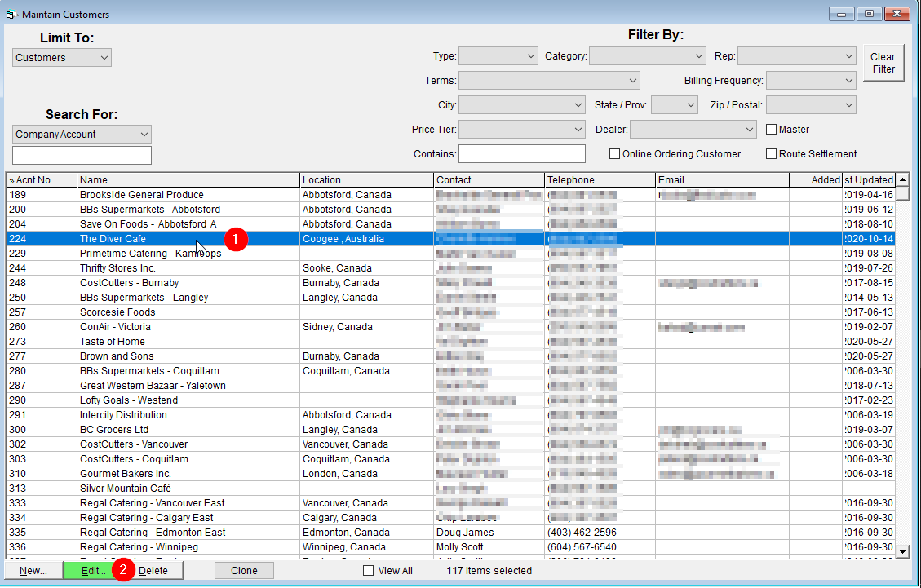Viewport: 921px width, 588px height.
Task: Select BBs Supermarkets - Abbotsford customer
Action: click(x=450, y=209)
